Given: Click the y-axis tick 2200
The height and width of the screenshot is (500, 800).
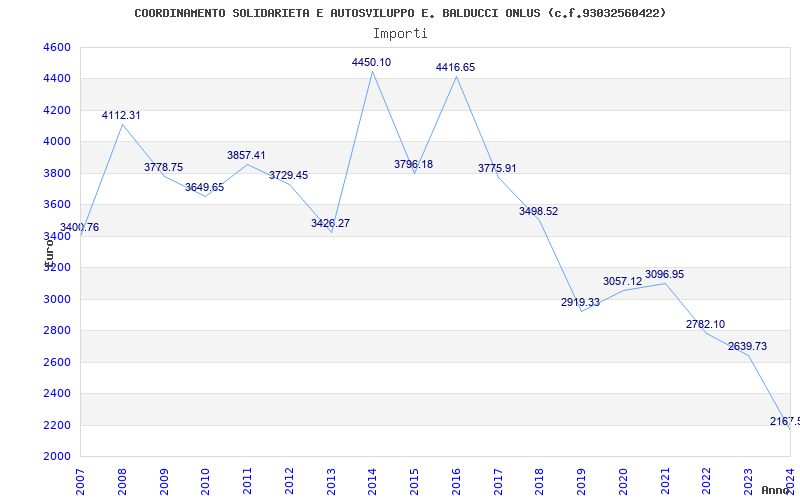Looking at the screenshot, I should (58, 425).
